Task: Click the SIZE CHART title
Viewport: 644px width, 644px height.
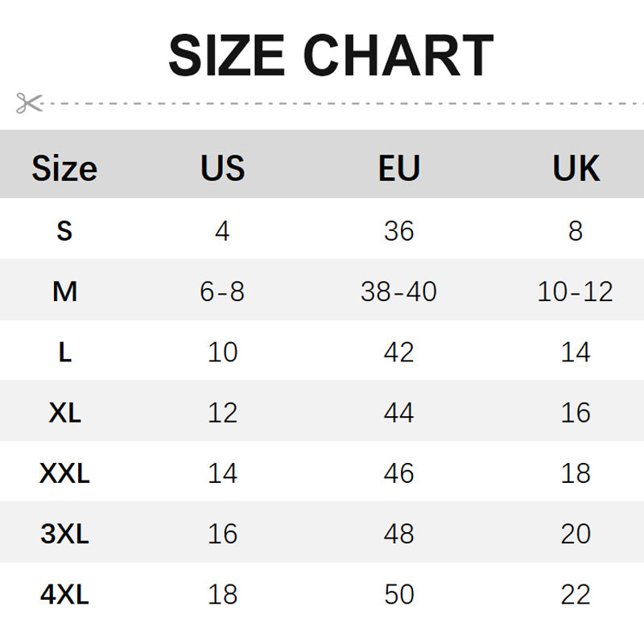Action: pyautogui.click(x=330, y=56)
